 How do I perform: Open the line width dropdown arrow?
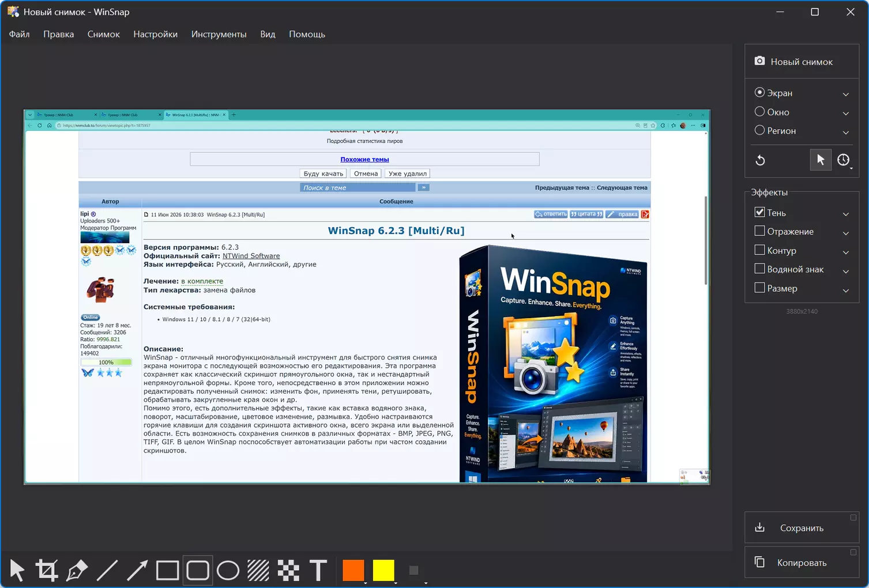(x=426, y=583)
